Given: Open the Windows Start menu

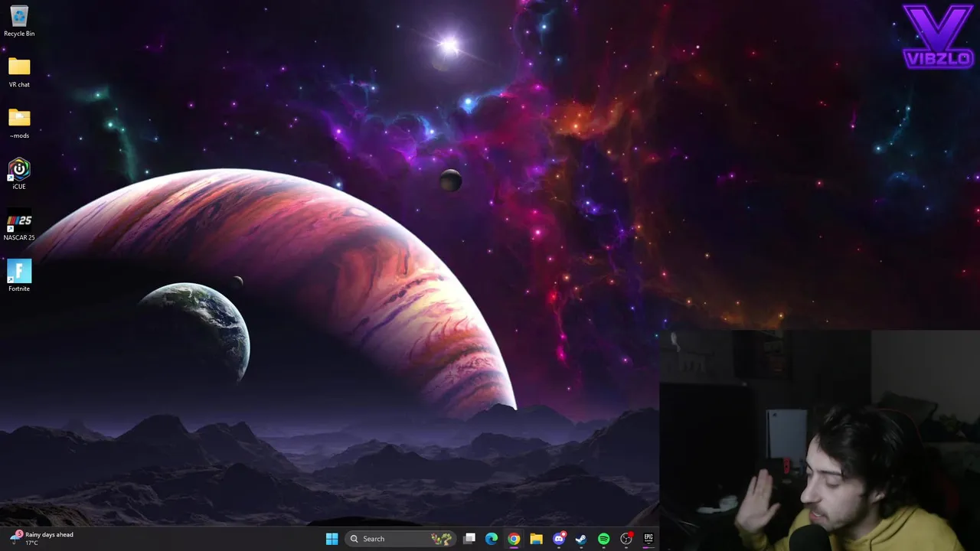Looking at the screenshot, I should (332, 539).
